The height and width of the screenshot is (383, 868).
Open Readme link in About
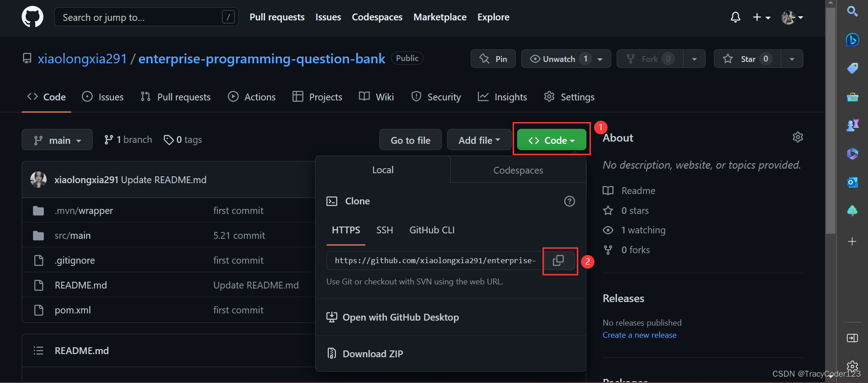click(629, 191)
